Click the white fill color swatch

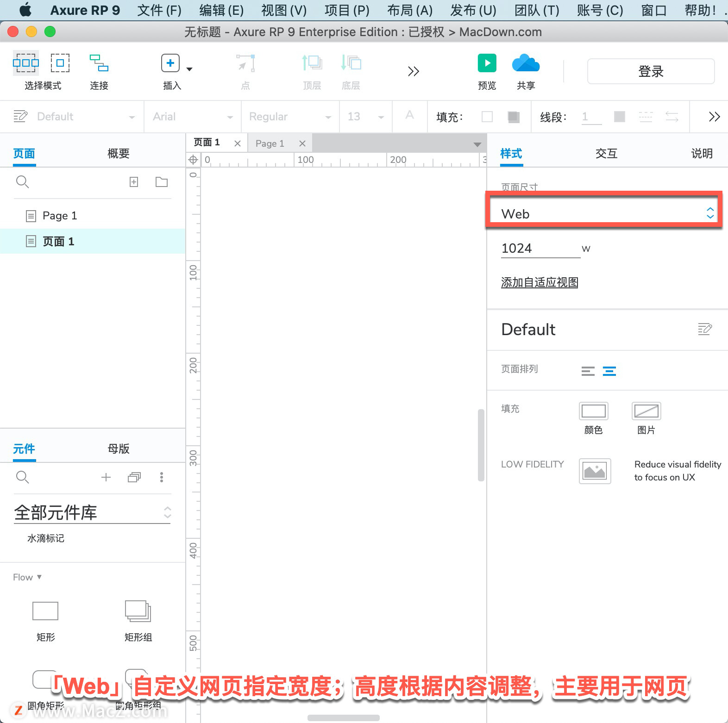pyautogui.click(x=487, y=117)
